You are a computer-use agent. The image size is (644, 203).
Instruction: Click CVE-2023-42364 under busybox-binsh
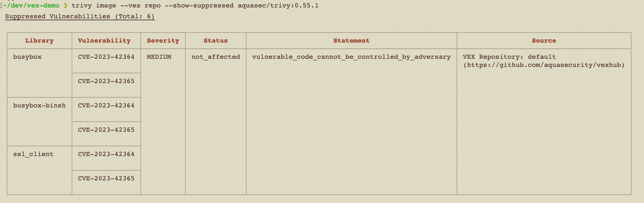pos(106,105)
